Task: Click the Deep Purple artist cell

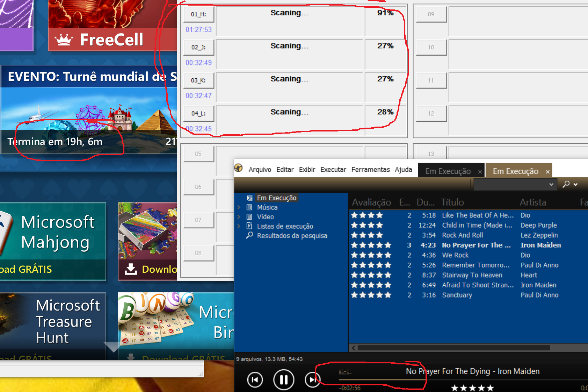Action: (x=539, y=225)
